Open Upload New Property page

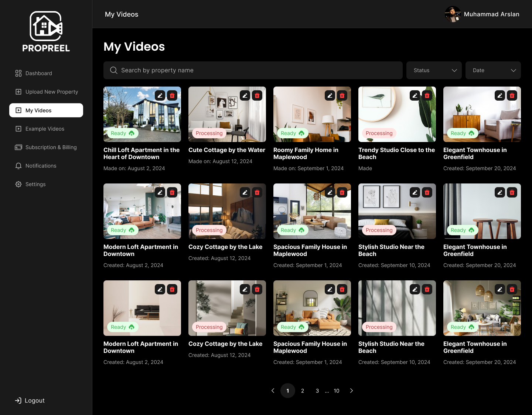(46, 92)
